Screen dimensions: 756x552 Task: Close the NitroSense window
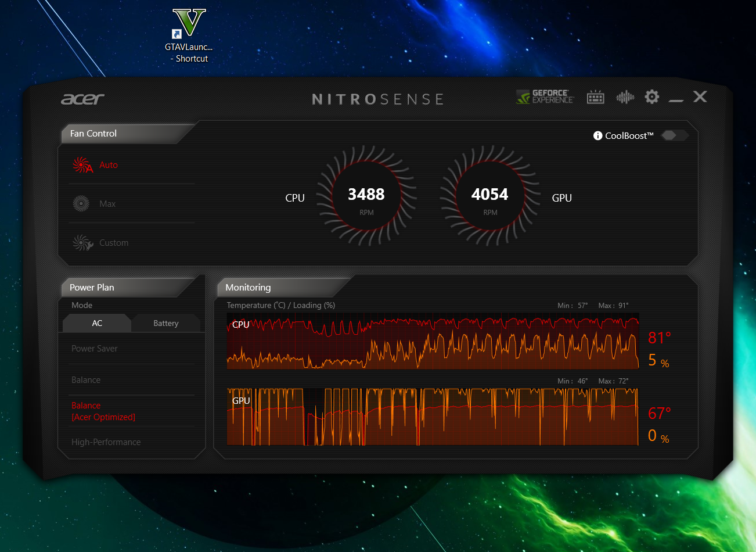click(x=700, y=96)
